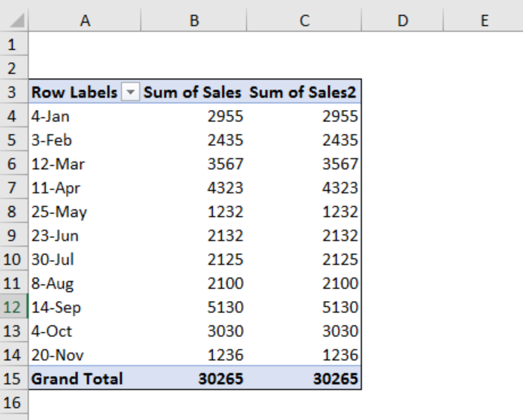The height and width of the screenshot is (420, 523).
Task: Click the Sum of Sales header cell
Action: pos(194,92)
